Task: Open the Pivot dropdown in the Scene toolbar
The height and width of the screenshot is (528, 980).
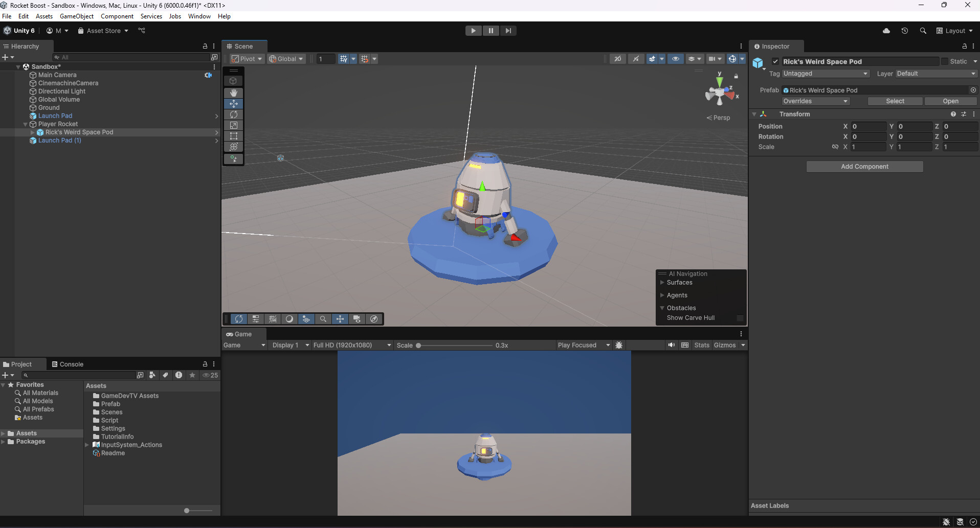Action: (x=247, y=59)
